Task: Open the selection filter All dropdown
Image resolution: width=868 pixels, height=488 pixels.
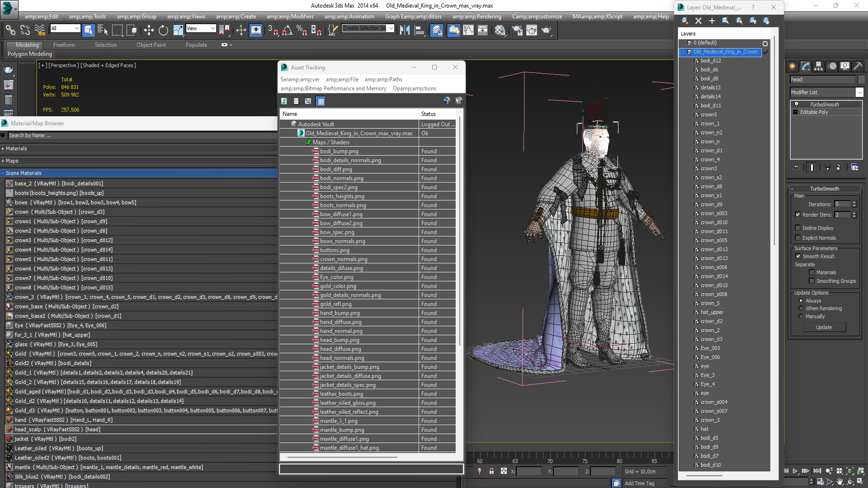Action: (x=77, y=28)
